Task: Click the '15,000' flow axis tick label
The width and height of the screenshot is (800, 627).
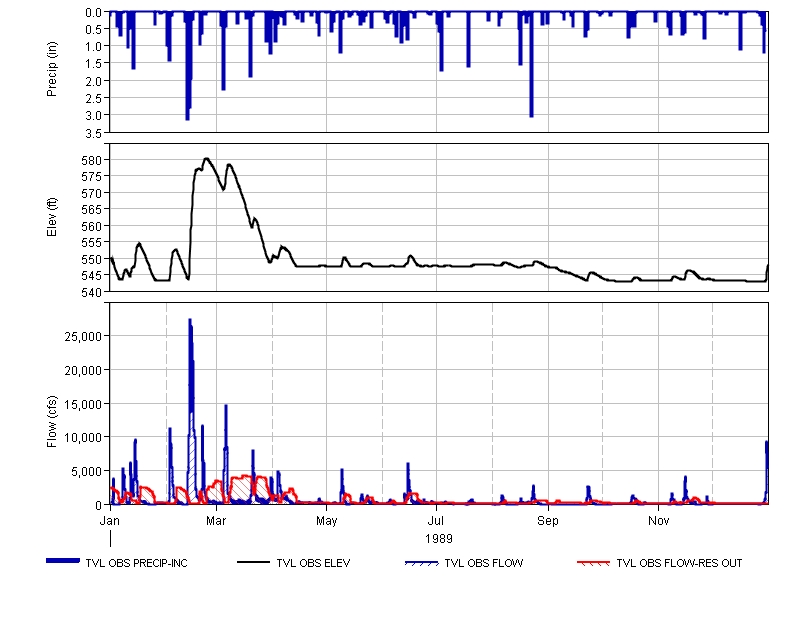Action: [83, 404]
